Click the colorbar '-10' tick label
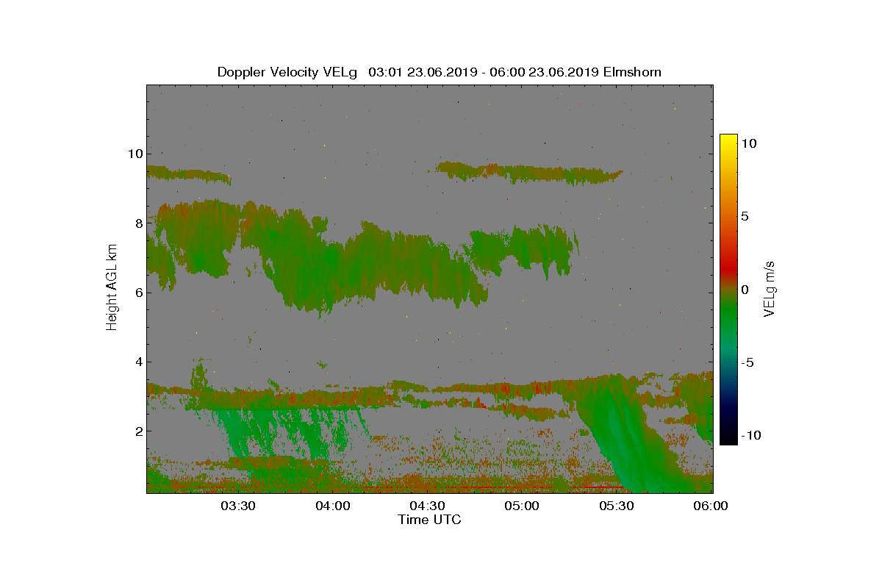This screenshot has height=588, width=882. pyautogui.click(x=752, y=435)
